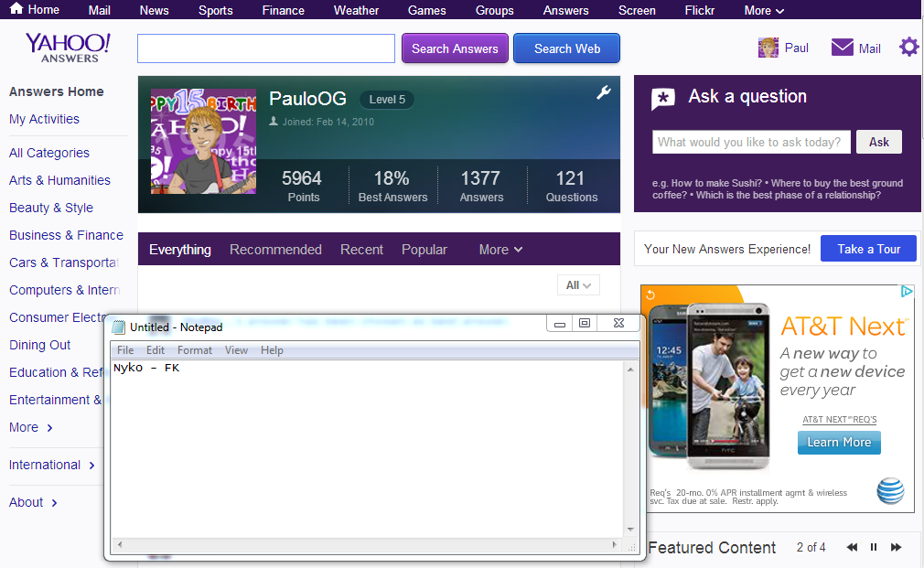
Task: Click the Home house icon in top bar
Action: tap(16, 8)
